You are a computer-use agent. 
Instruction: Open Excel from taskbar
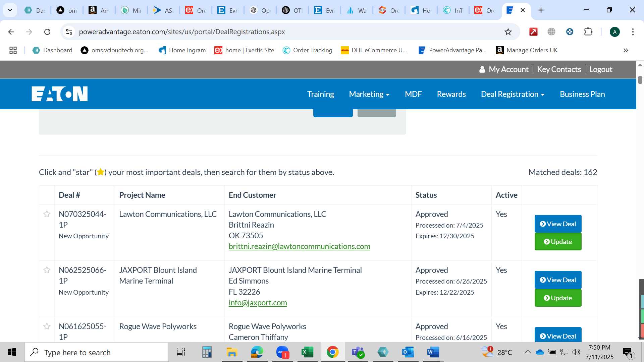coord(307,352)
